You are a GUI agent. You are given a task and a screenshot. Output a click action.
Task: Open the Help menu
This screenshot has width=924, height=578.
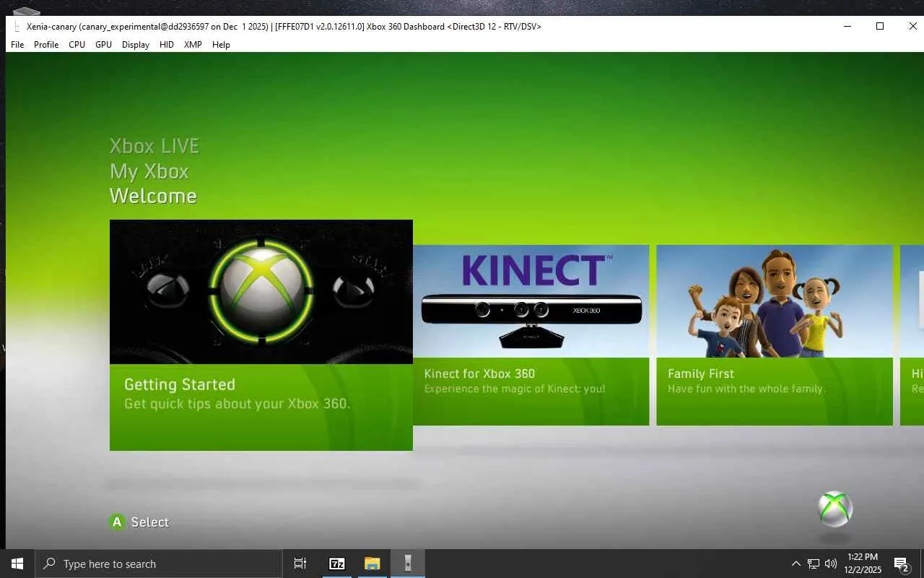pyautogui.click(x=221, y=45)
